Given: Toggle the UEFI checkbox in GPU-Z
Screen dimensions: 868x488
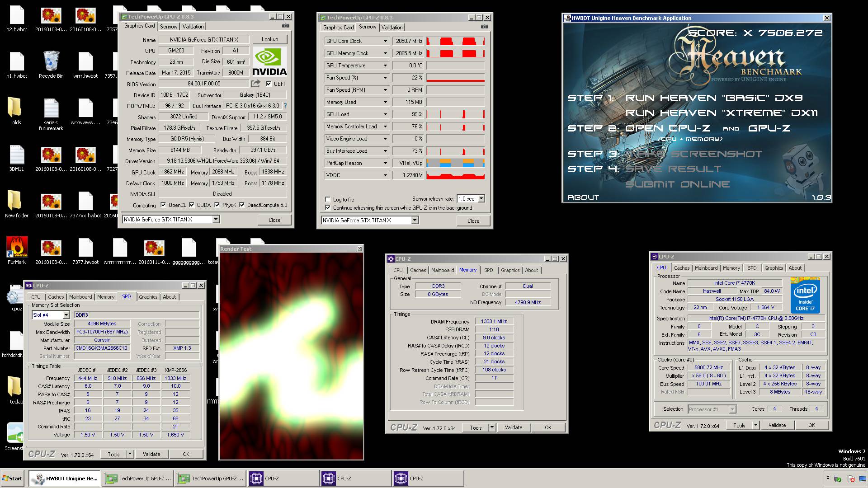Looking at the screenshot, I should [x=269, y=84].
